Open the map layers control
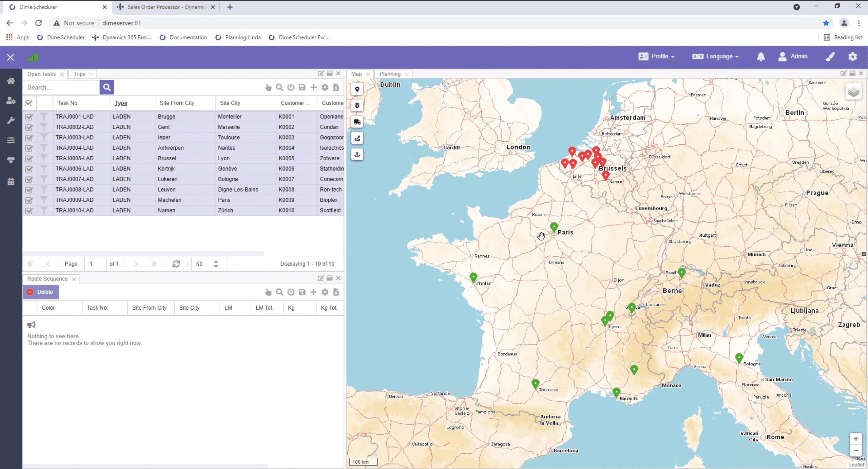Viewport: 868px width, 469px height. [x=854, y=92]
